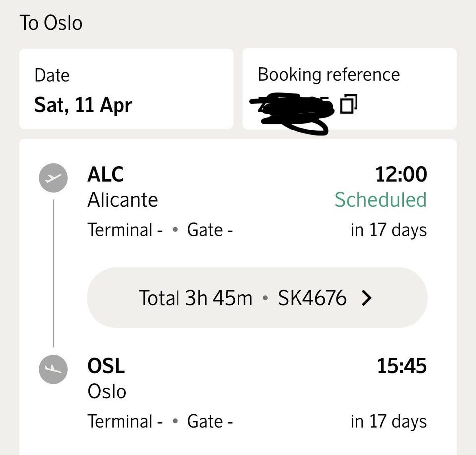This screenshot has width=476, height=455.
Task: Tap the arrival plane icon for Oslo
Action: 53,369
